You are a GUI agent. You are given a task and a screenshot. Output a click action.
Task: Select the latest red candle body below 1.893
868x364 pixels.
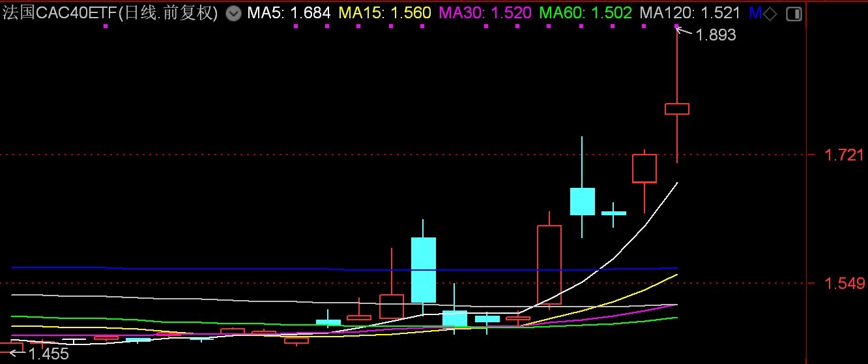coord(676,109)
